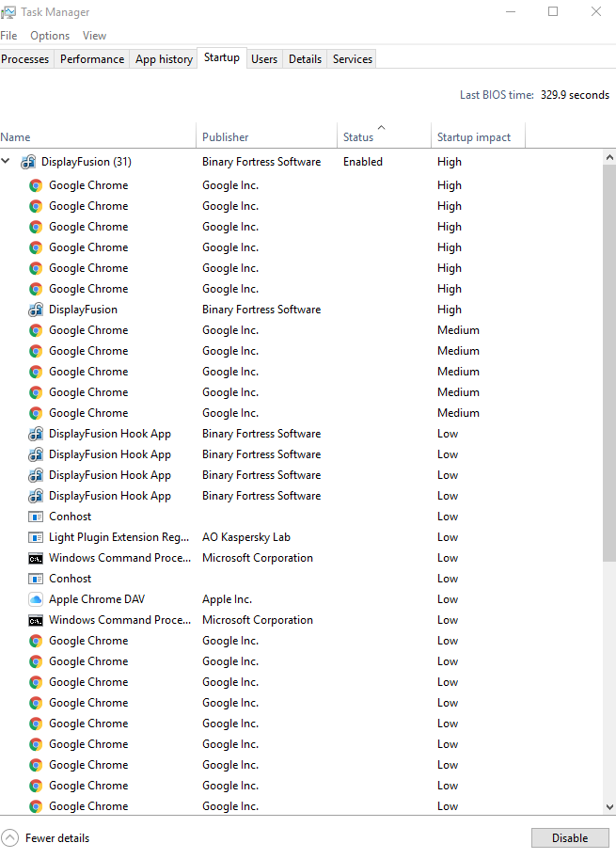Click the Disable button
616x859 pixels.
[x=570, y=837]
